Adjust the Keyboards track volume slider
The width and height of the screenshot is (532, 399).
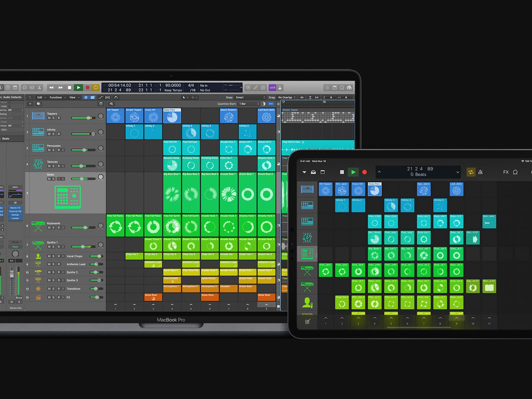(x=83, y=227)
